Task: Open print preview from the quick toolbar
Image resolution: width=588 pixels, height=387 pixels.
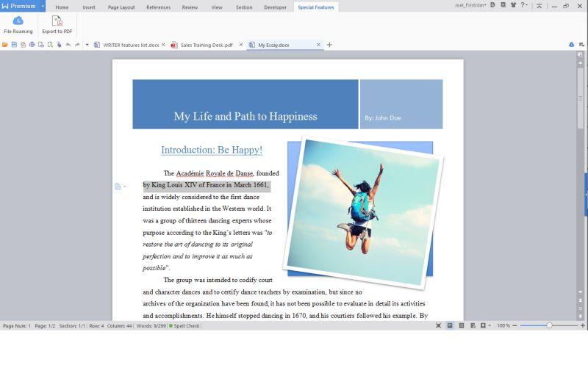Action: click(41, 45)
